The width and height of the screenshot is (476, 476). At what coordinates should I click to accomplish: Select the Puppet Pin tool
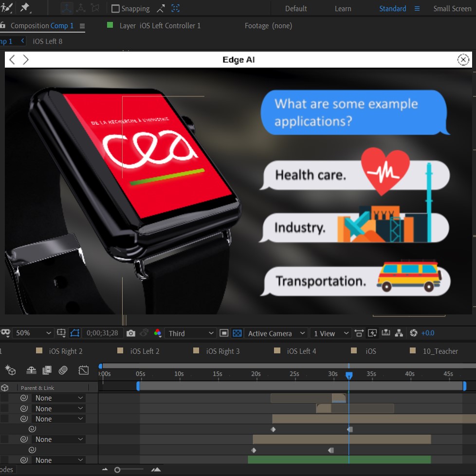click(x=25, y=8)
